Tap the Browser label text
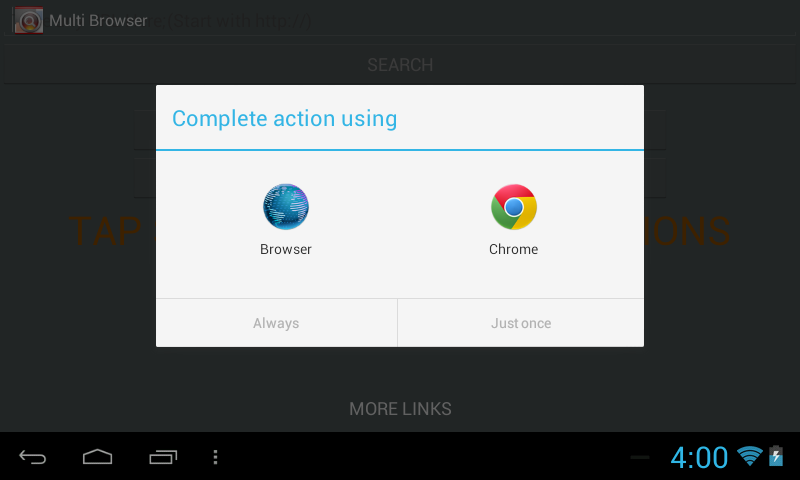Image resolution: width=800 pixels, height=480 pixels. tap(286, 249)
